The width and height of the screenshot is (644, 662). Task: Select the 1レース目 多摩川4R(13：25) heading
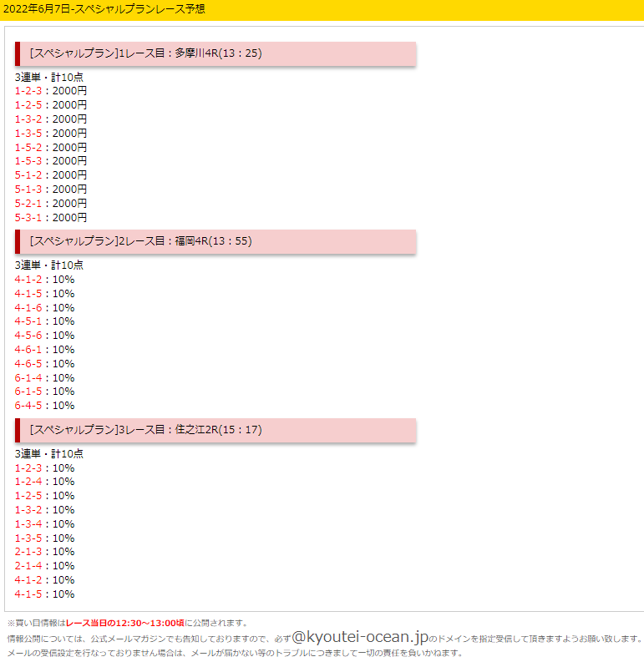coord(216,53)
